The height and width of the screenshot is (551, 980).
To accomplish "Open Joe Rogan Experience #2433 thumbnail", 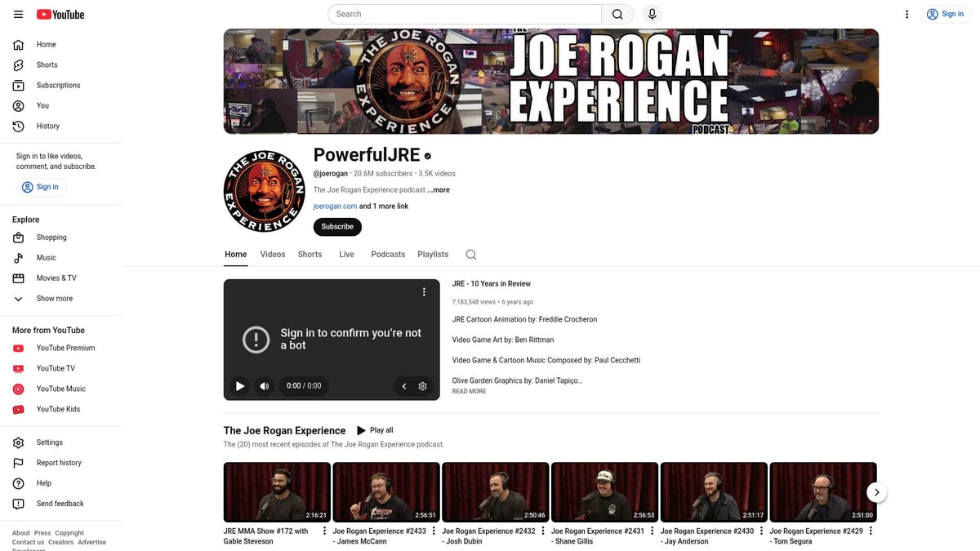I will click(x=386, y=492).
